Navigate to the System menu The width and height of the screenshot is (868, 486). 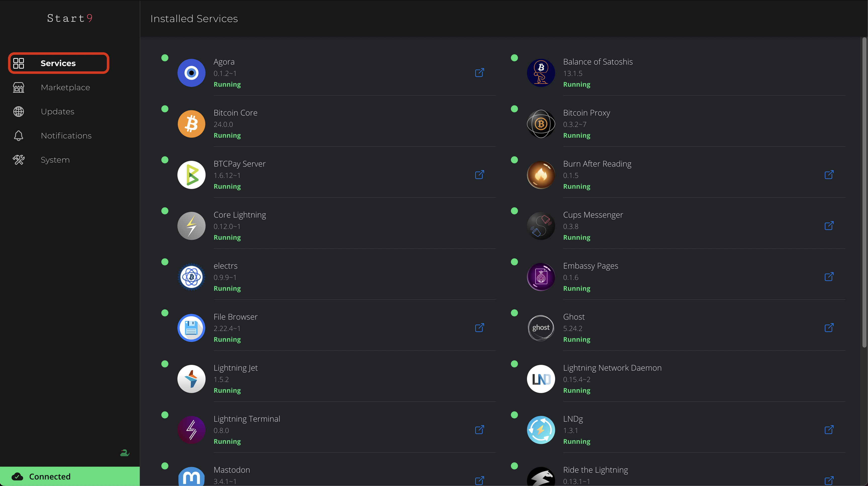click(x=55, y=160)
